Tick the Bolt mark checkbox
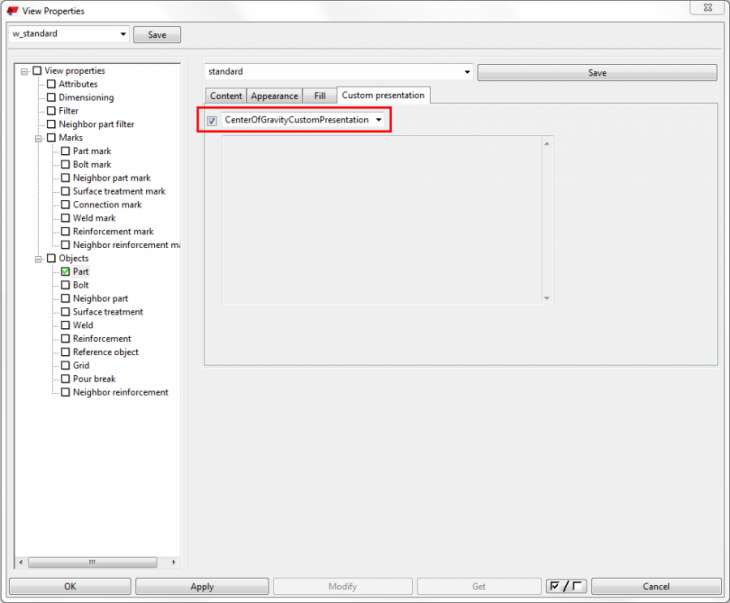The width and height of the screenshot is (730, 603). 66,164
